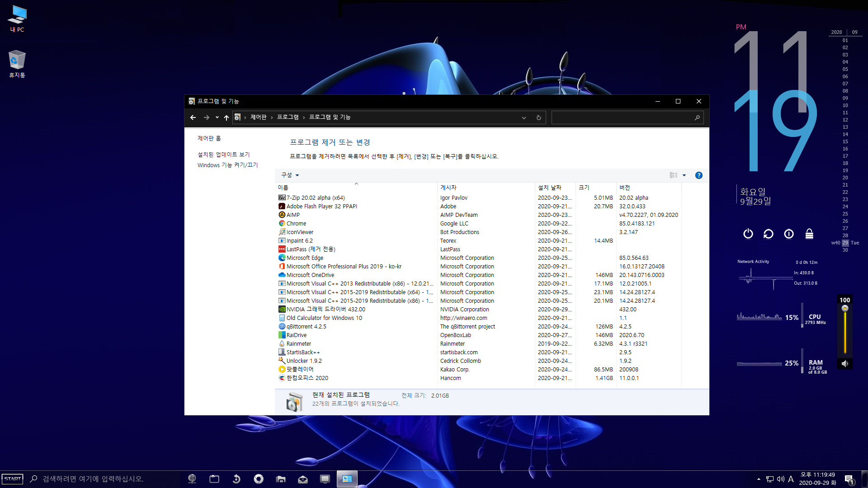Open 휴지통 recycle bin desktop icon
Viewport: 868px width, 488px height.
[x=17, y=64]
